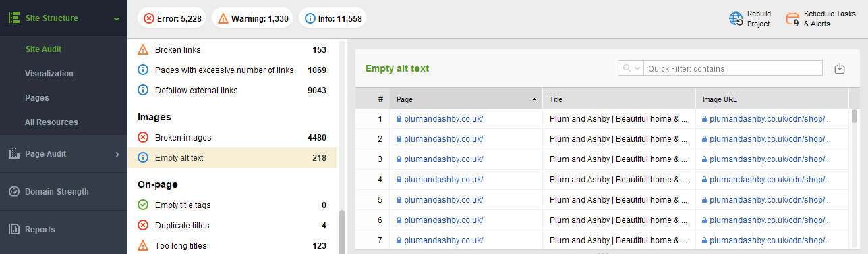Click the Quick Filter input field

[733, 68]
